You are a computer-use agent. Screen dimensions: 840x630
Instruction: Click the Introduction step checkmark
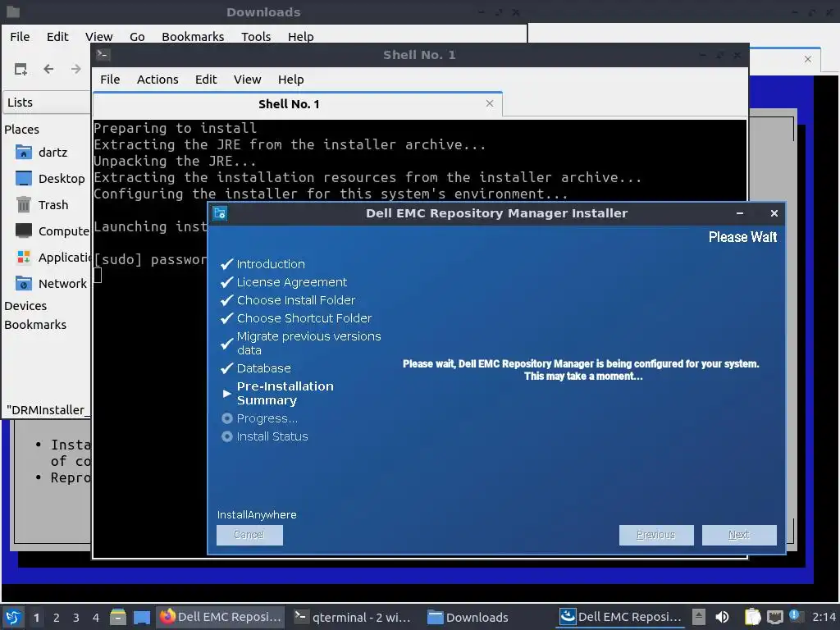pyautogui.click(x=227, y=264)
